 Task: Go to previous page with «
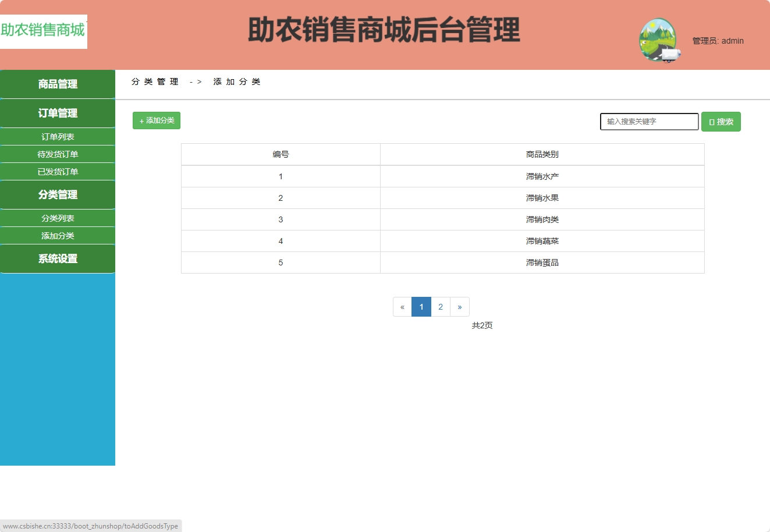point(402,307)
